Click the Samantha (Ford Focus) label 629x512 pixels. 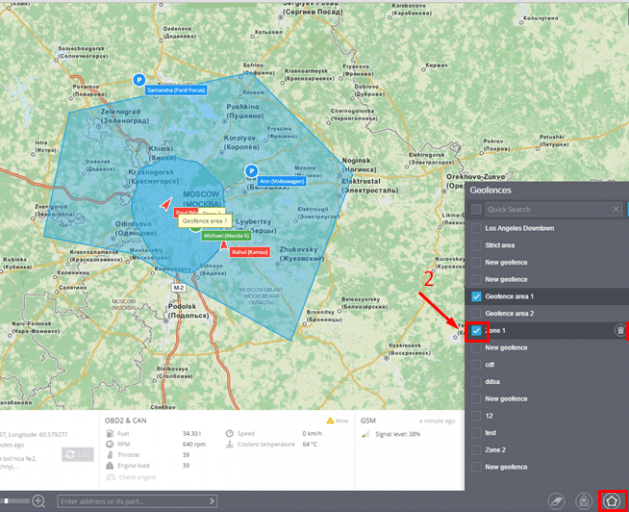176,90
